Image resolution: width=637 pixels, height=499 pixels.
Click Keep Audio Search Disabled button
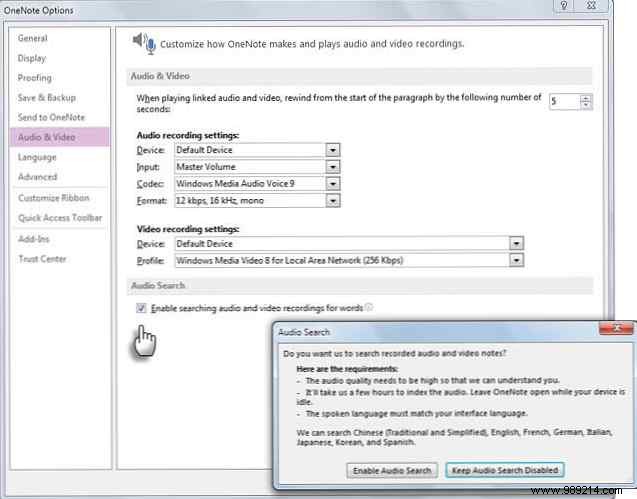[505, 470]
